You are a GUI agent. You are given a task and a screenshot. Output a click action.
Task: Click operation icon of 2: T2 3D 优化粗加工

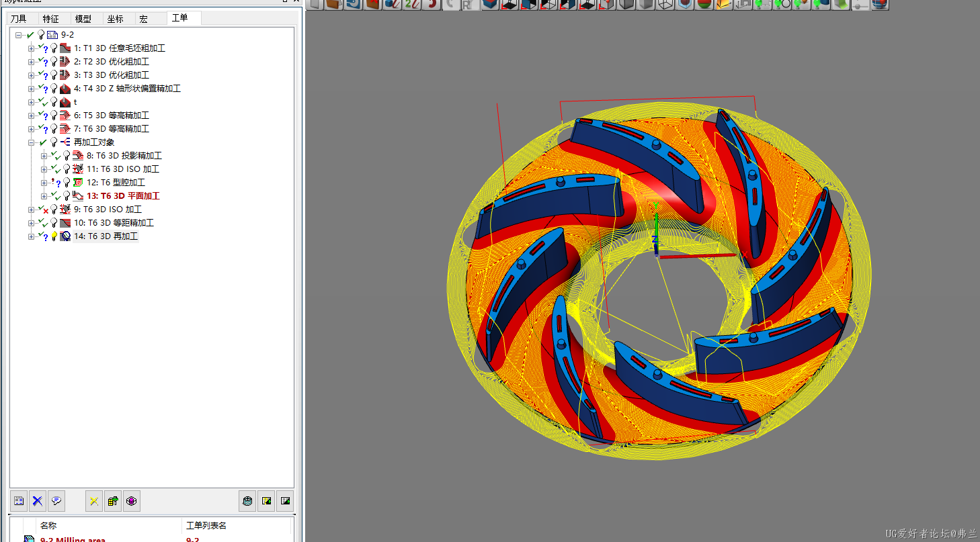point(65,62)
